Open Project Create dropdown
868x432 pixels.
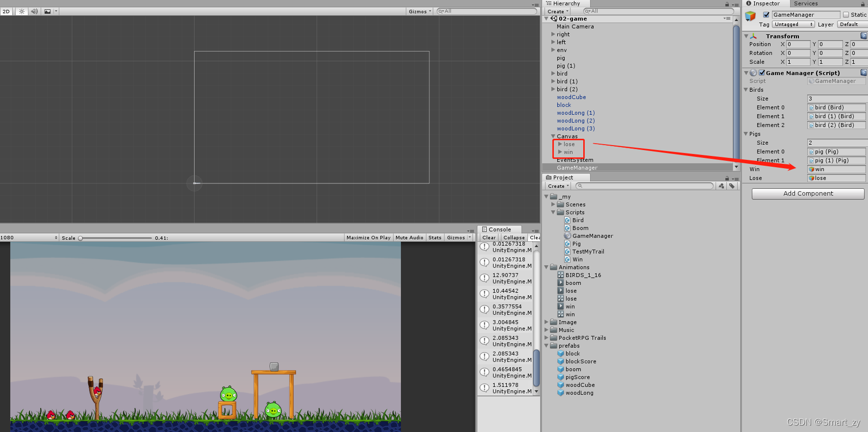558,186
